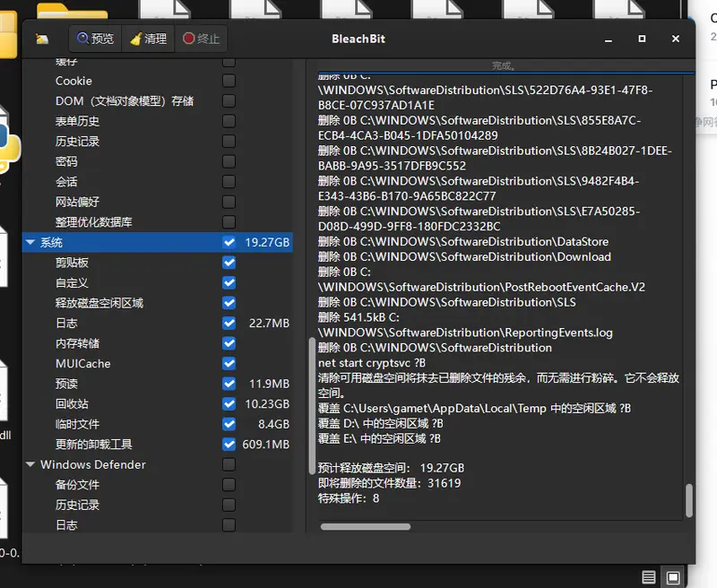Click the 特殊操作: 8 line
The width and height of the screenshot is (717, 588).
point(349,498)
